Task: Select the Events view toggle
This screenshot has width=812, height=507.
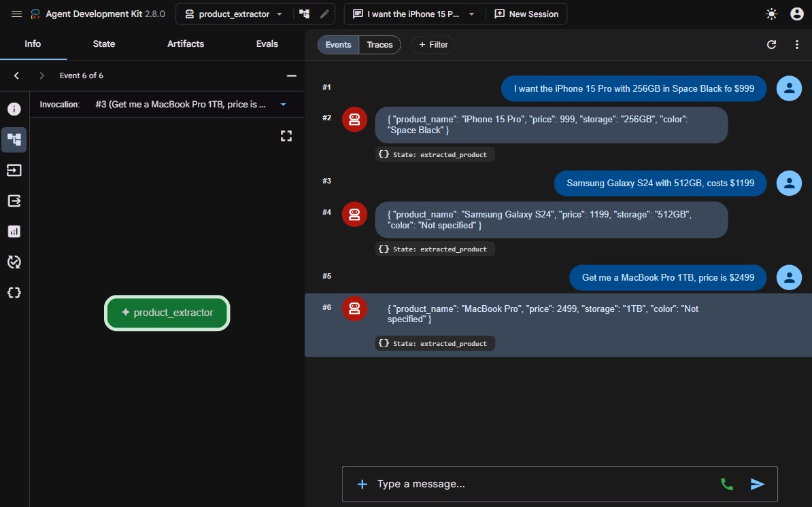Action: (338, 44)
